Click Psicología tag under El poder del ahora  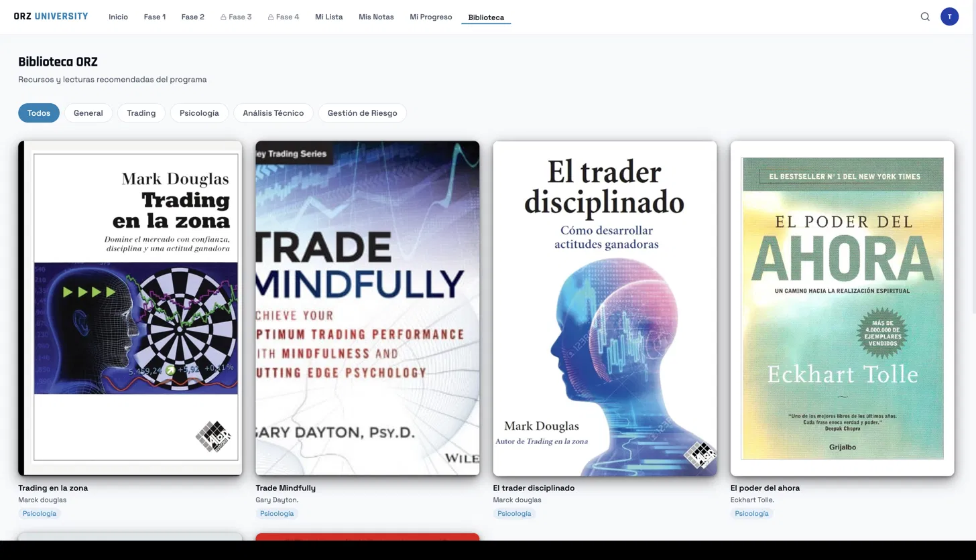coord(751,513)
